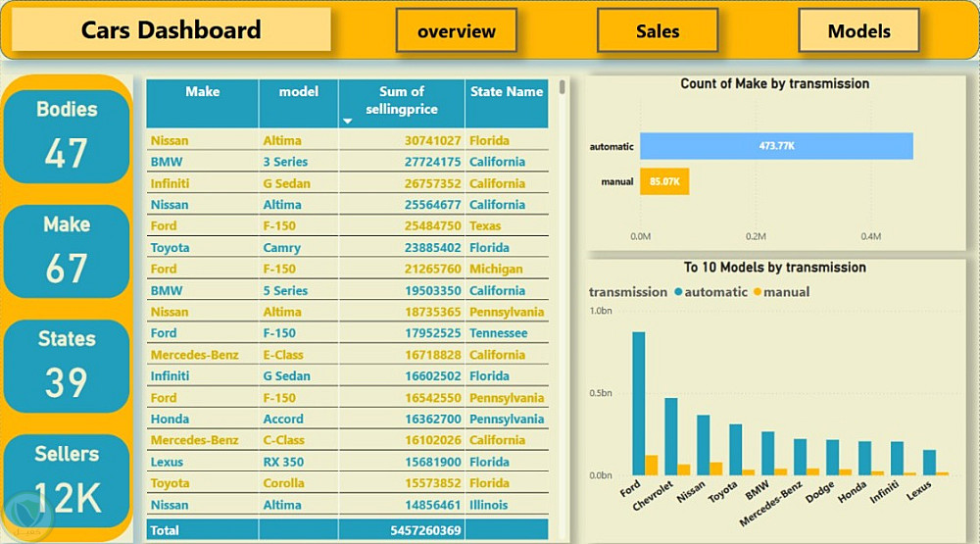Toggle the descending sort arrow under sellingprice

point(348,122)
